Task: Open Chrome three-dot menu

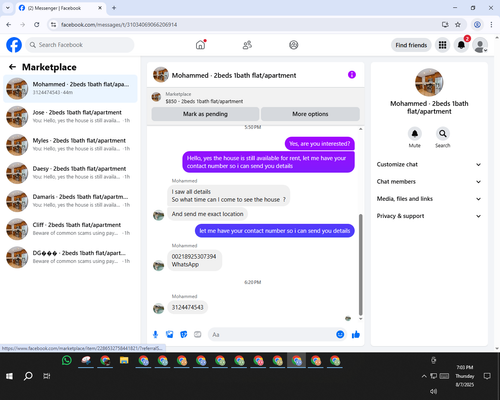Action: (x=491, y=24)
